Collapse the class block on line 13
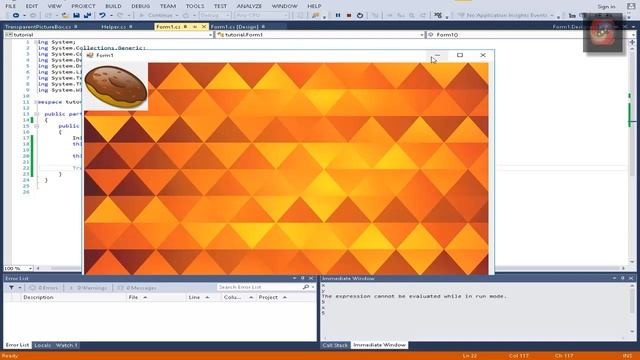The width and height of the screenshot is (640, 360). pos(36,114)
